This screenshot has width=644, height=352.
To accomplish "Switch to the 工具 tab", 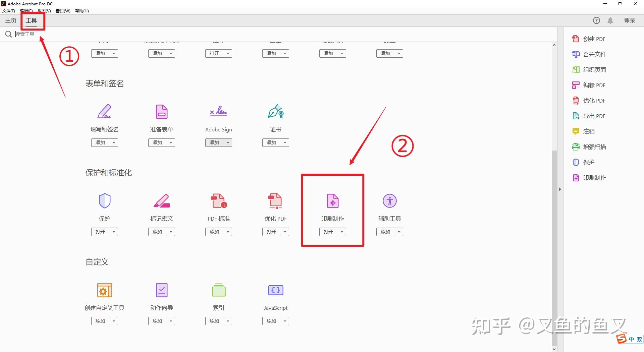I will click(31, 20).
